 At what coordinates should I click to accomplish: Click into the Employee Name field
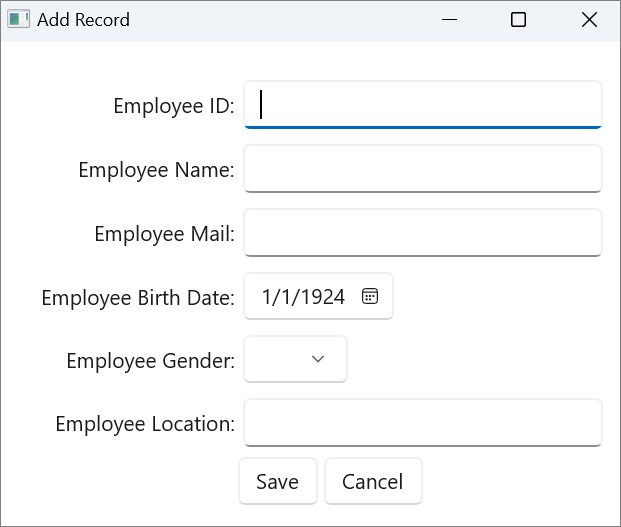[422, 168]
